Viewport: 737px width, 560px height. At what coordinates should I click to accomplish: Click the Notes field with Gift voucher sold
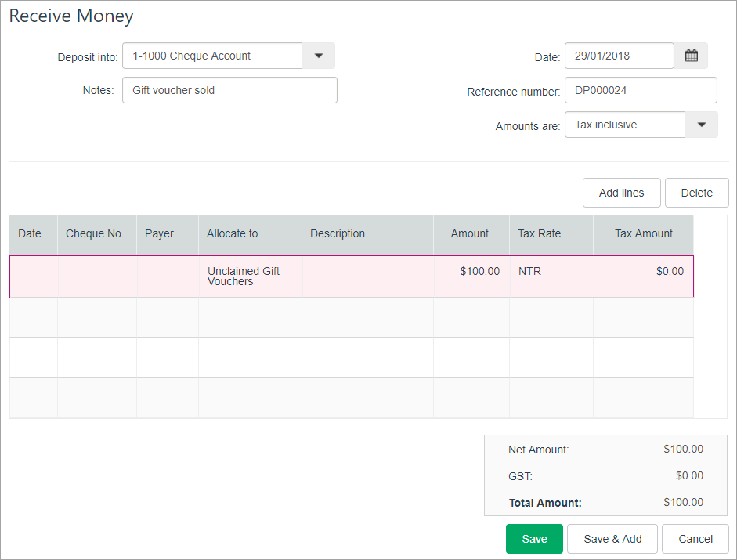(229, 90)
